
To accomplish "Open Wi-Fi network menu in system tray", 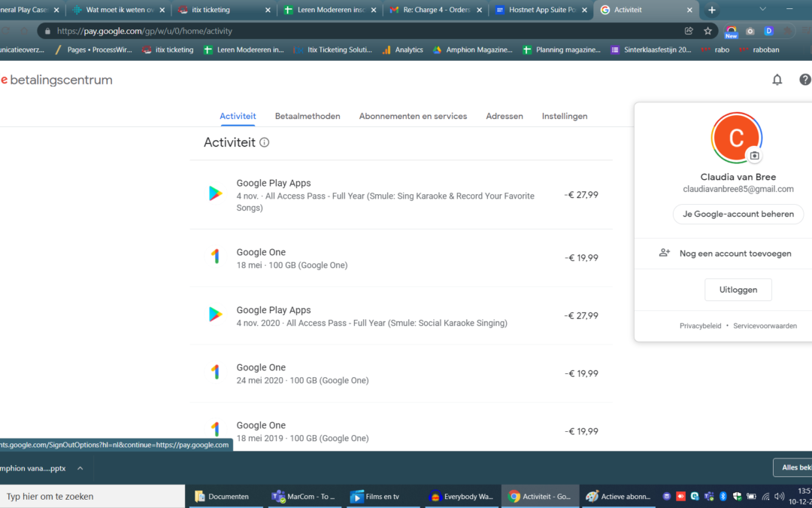I will (x=765, y=497).
